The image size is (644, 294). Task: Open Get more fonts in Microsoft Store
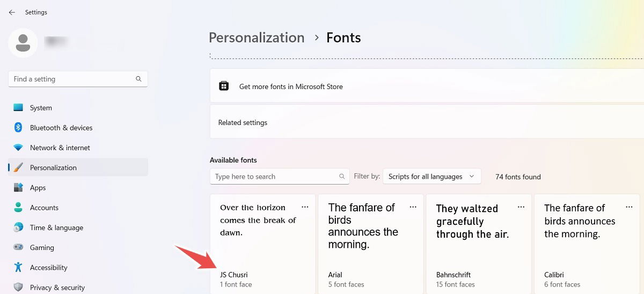tap(427, 86)
